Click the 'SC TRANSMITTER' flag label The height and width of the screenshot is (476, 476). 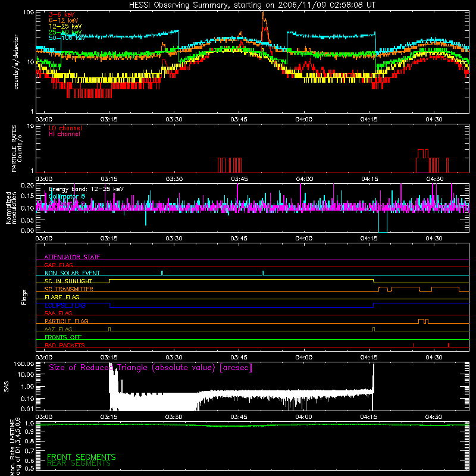pos(69,289)
